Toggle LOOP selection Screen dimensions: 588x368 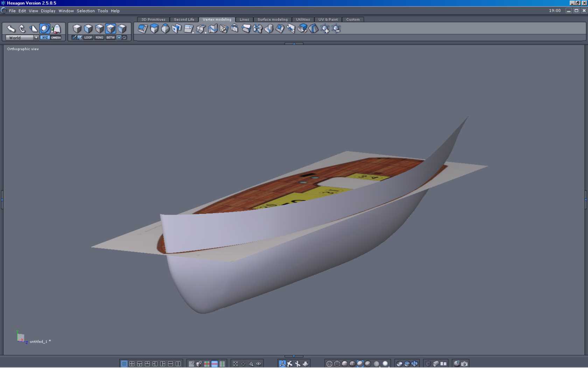click(88, 38)
